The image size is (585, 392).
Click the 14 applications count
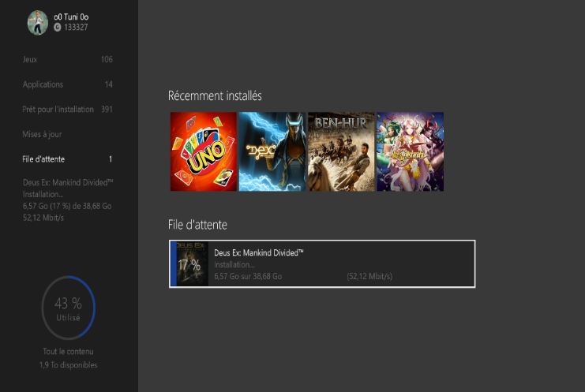pos(109,84)
